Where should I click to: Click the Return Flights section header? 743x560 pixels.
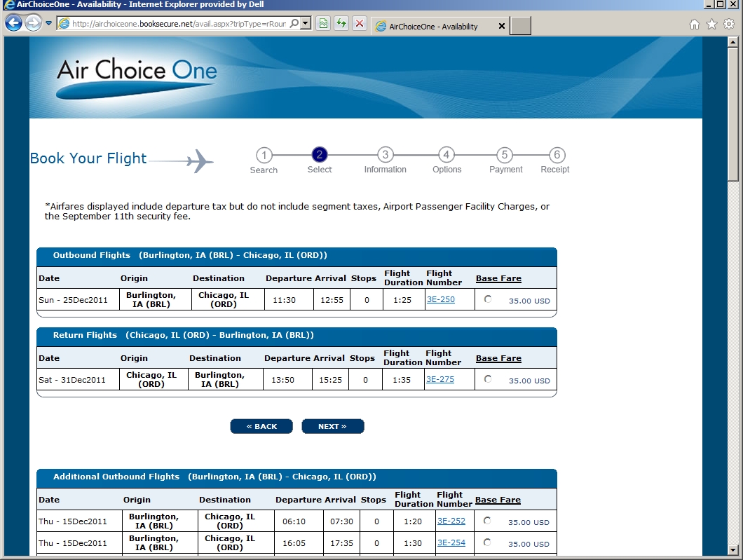point(296,336)
